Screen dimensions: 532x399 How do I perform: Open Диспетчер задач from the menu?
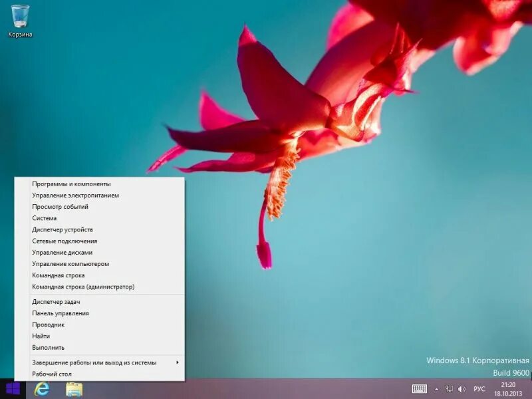tap(56, 301)
